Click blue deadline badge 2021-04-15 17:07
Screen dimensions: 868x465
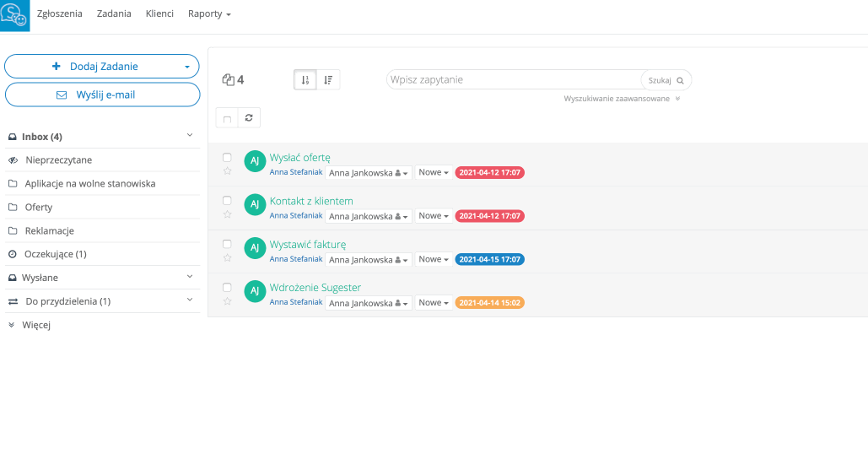coord(490,259)
